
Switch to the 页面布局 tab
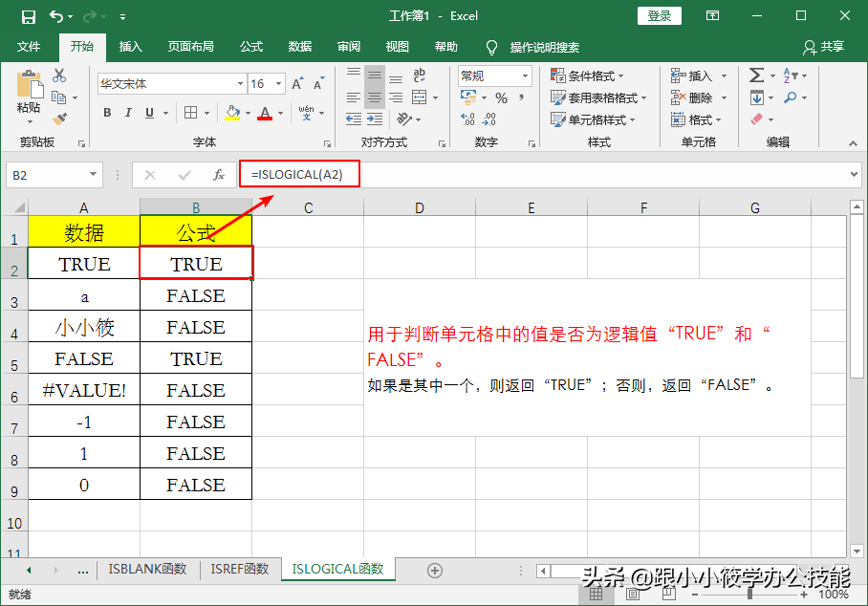[x=191, y=47]
